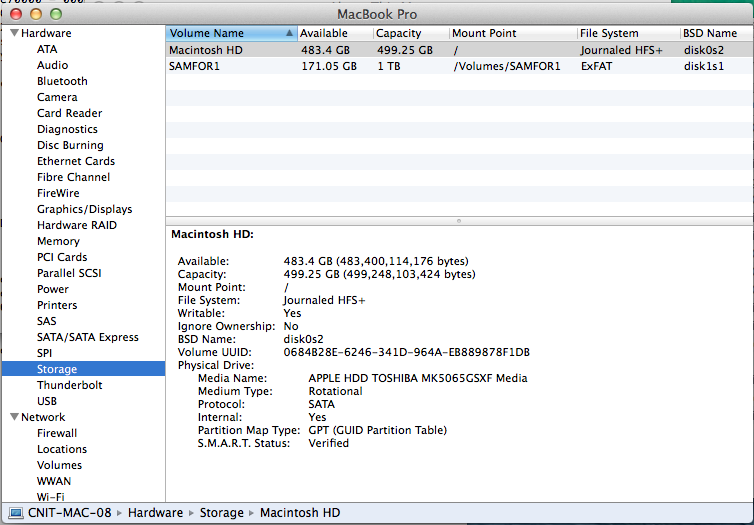Sort by BSD Name column header
Image resolution: width=754 pixels, height=525 pixels.
(x=717, y=33)
